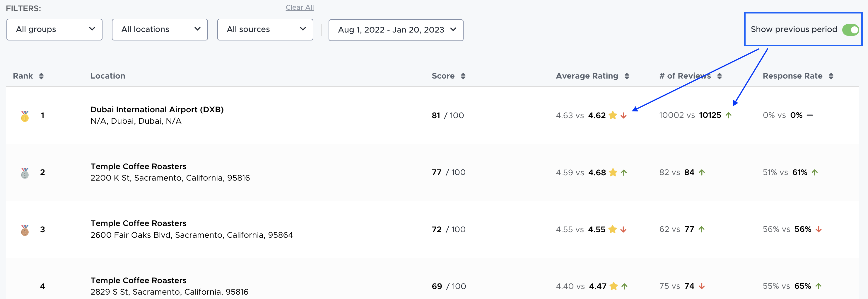Toggle the Show previous period switch

[850, 30]
